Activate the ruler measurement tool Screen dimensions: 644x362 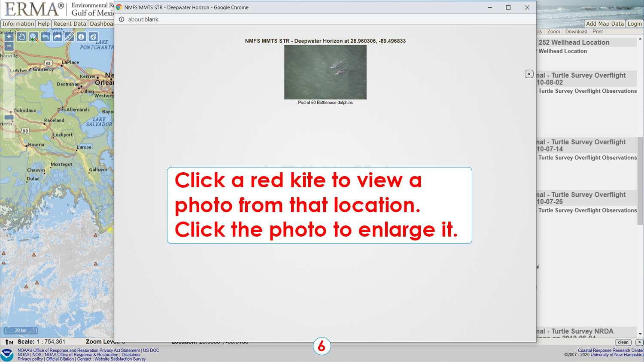click(69, 37)
